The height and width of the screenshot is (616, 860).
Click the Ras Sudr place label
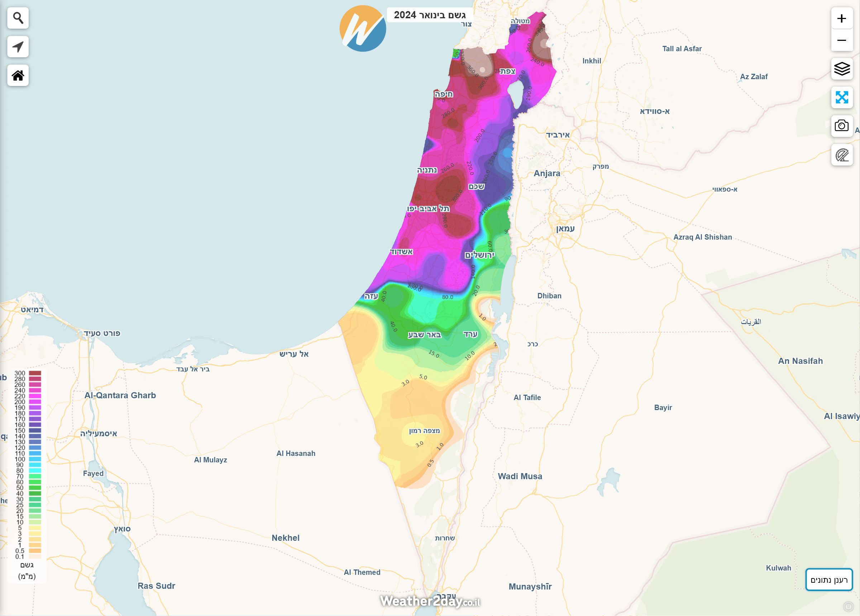tap(156, 586)
